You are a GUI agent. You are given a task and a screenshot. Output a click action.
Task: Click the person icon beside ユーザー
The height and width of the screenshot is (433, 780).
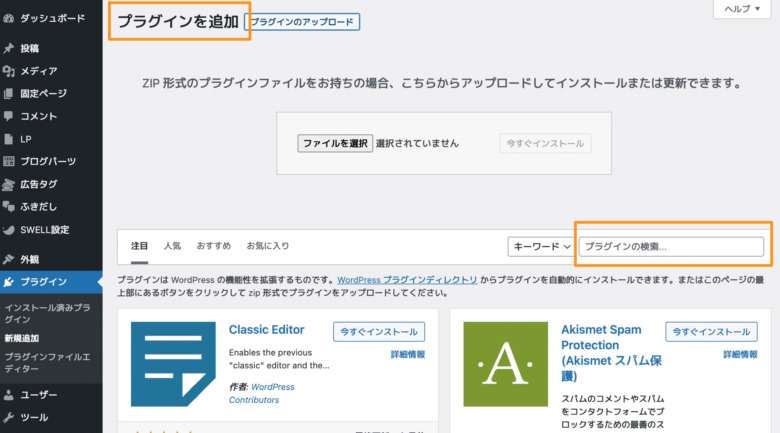[x=8, y=395]
